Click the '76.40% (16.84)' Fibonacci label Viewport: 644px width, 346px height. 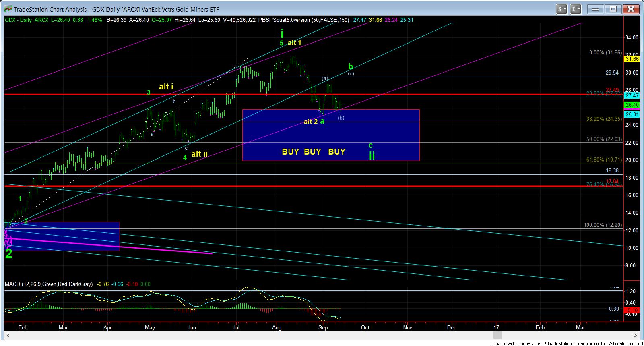[604, 184]
